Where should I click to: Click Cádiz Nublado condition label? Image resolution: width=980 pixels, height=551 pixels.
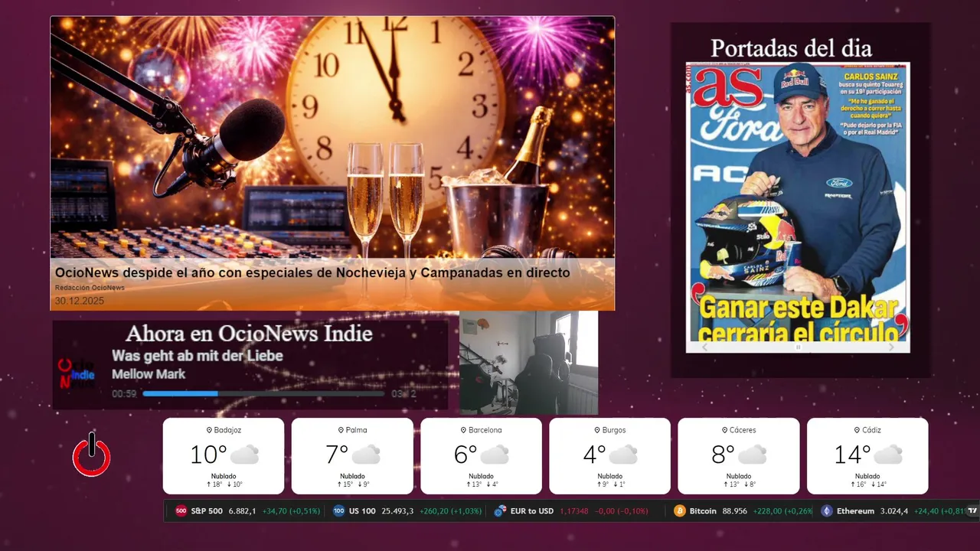[x=867, y=476]
